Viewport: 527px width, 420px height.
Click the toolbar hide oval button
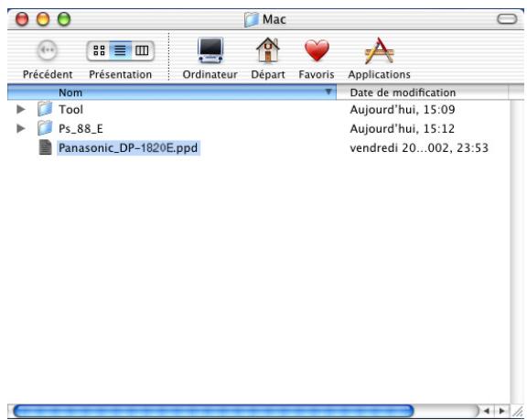[x=507, y=19]
